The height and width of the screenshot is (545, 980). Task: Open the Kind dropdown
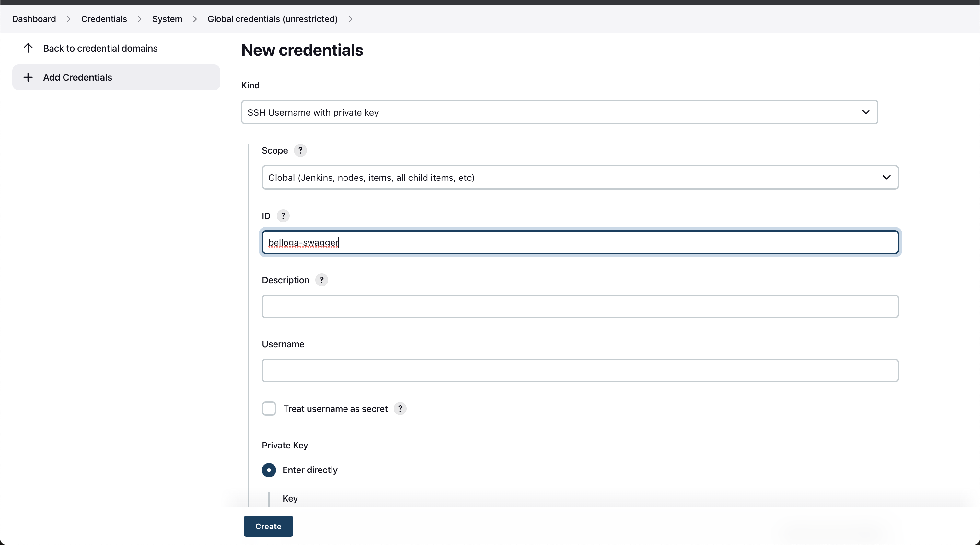click(x=559, y=112)
